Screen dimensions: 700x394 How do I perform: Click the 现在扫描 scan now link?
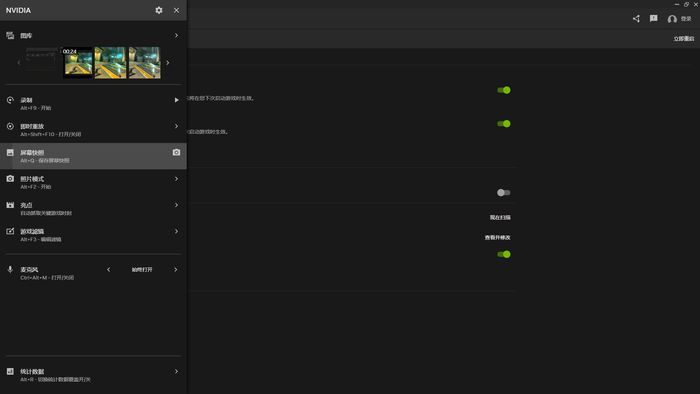click(500, 217)
